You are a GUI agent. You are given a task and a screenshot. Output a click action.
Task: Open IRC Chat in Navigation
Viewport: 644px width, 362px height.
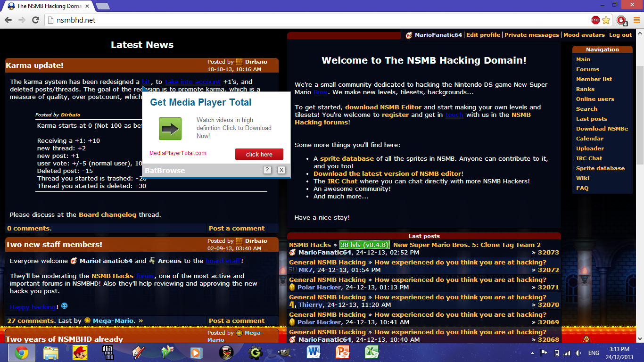coord(589,158)
